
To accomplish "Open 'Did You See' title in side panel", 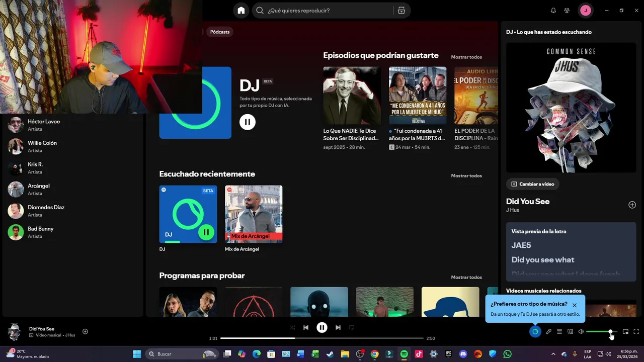I will click(x=528, y=201).
